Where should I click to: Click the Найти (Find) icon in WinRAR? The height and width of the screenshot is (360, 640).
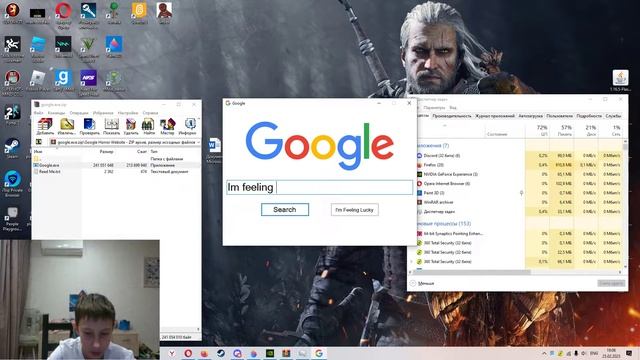(x=149, y=126)
